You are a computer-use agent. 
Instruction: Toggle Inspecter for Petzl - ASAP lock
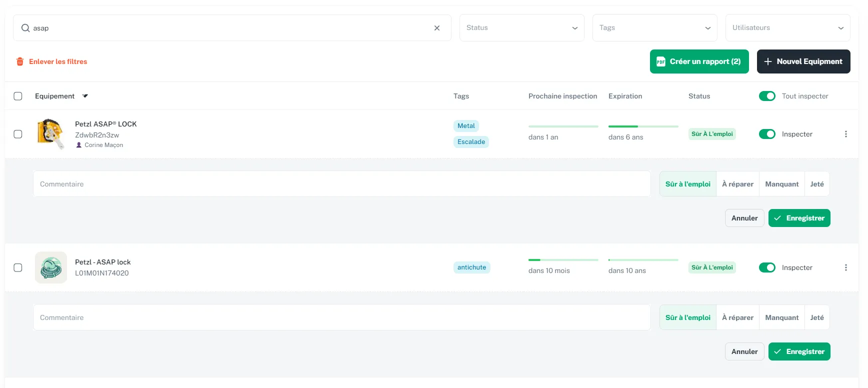pos(767,267)
